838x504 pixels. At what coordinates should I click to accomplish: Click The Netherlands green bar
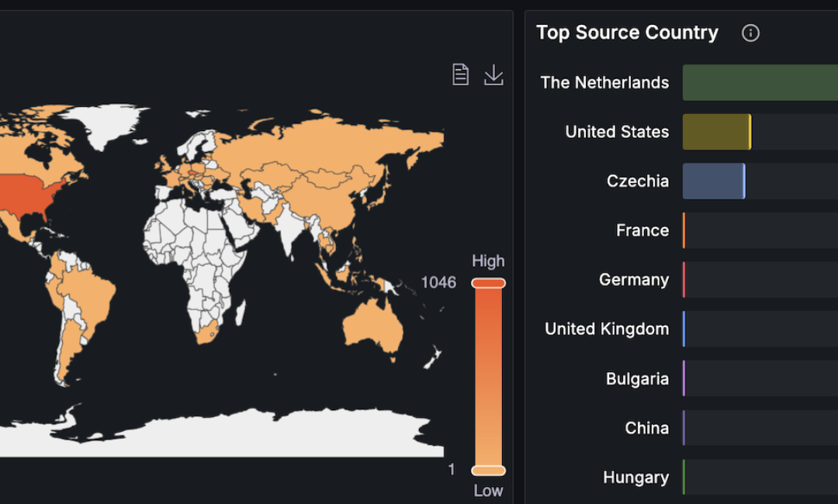click(x=760, y=83)
